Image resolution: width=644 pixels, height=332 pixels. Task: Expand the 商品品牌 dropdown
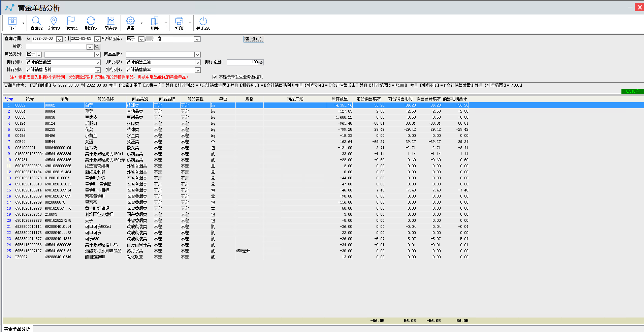point(197,55)
